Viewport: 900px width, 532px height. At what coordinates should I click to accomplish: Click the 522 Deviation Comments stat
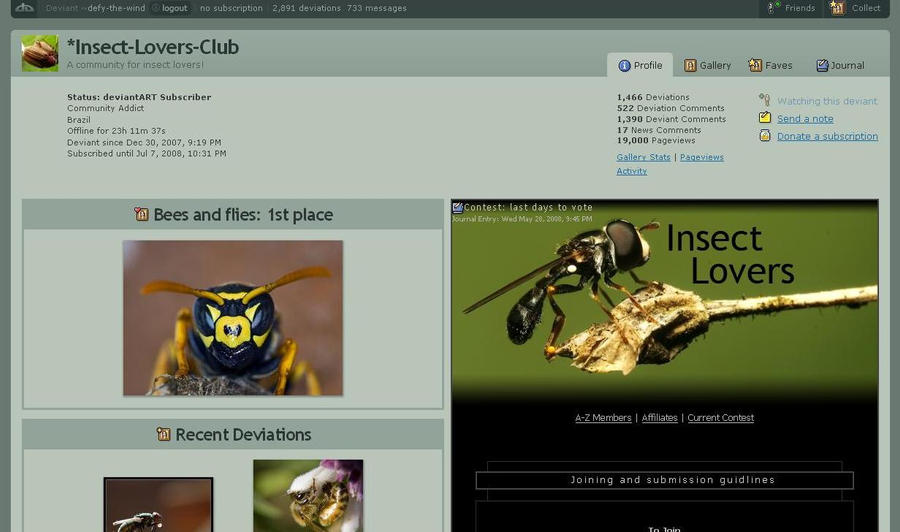[670, 108]
